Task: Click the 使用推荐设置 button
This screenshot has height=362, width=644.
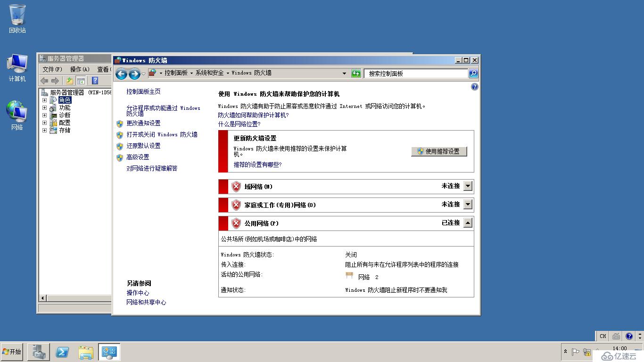Action: (439, 151)
